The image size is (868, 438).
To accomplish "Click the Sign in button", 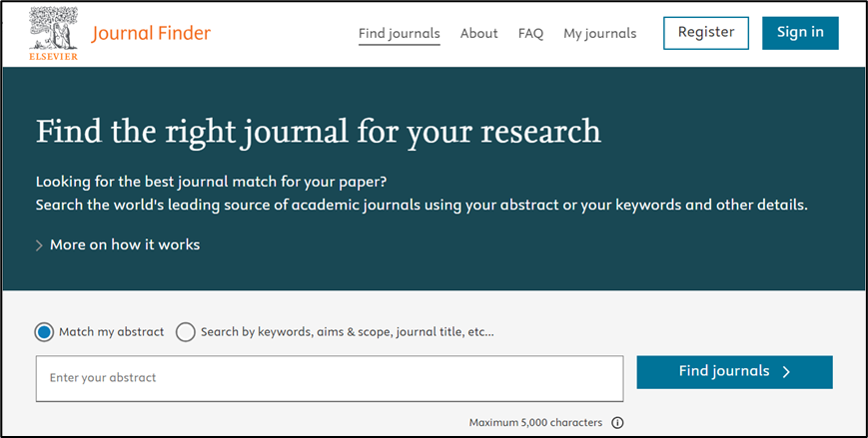I will pos(800,33).
